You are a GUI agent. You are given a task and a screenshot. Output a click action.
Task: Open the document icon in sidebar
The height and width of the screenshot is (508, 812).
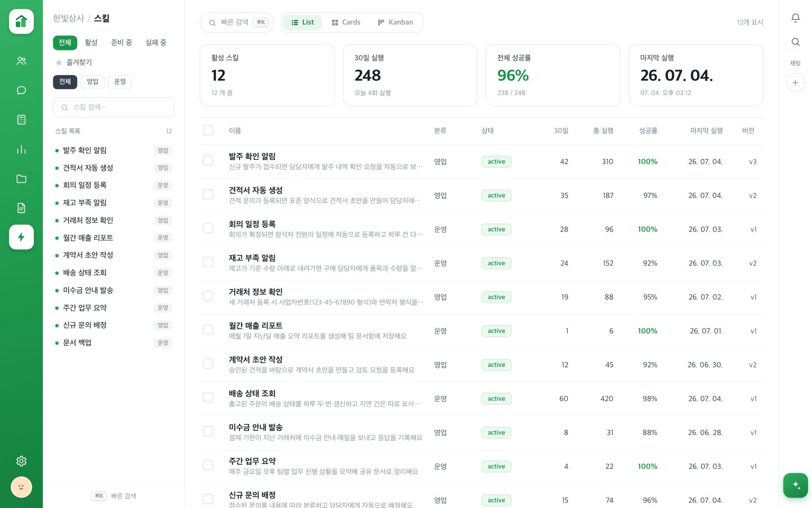click(21, 208)
